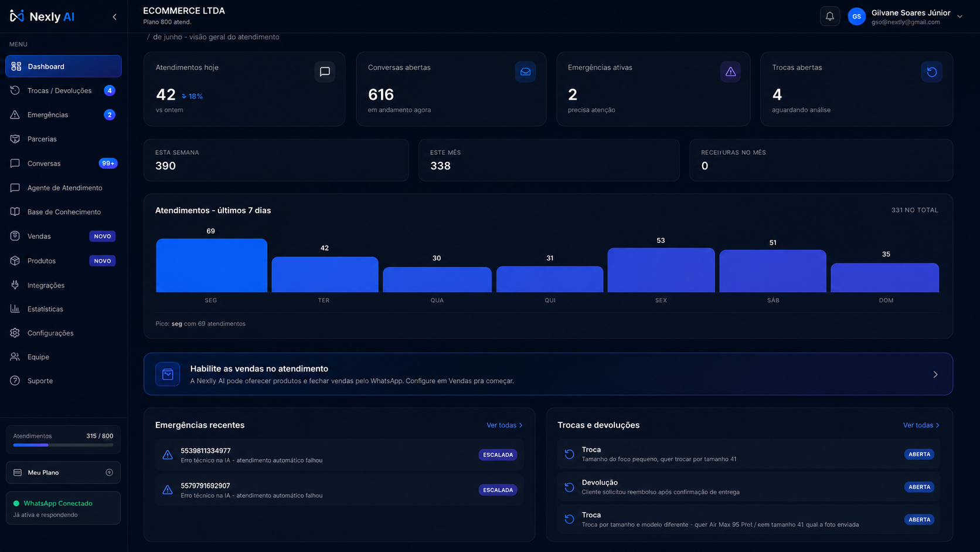Click the warning icon in Emergências ativas card
The height and width of the screenshot is (552, 980).
tap(730, 72)
